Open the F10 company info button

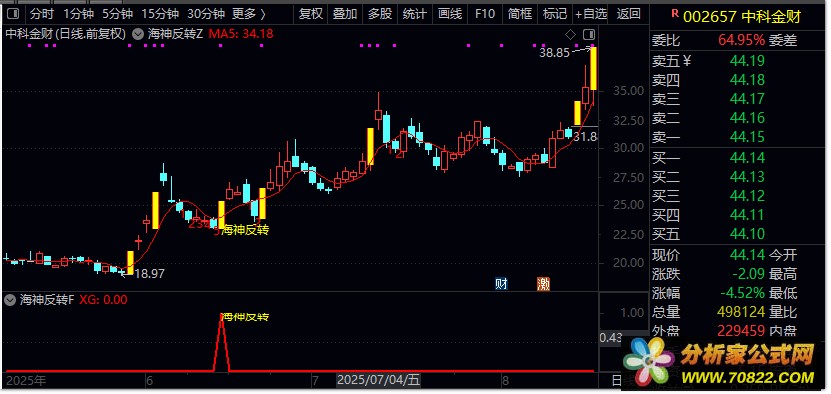(484, 14)
